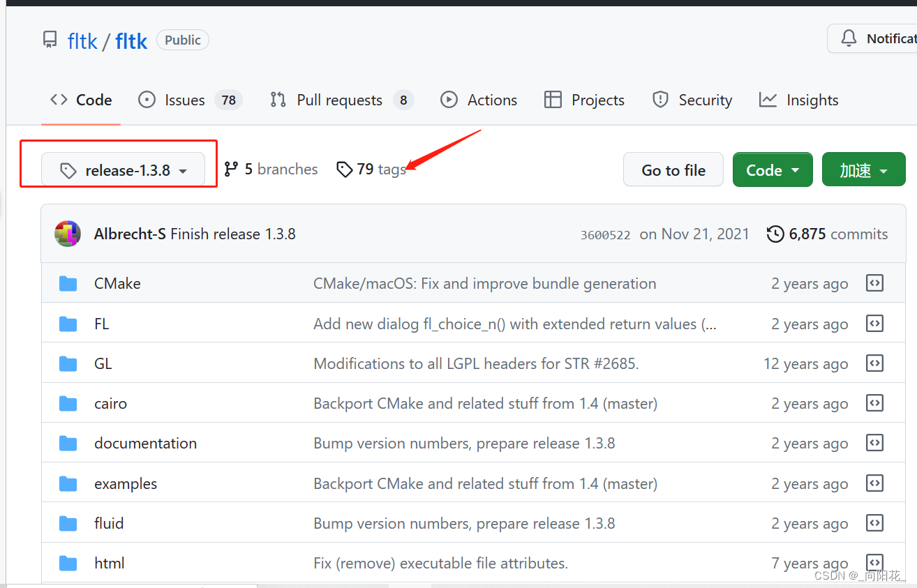Viewport: 917px width, 588px height.
Task: Click the commits history clock icon
Action: [775, 234]
